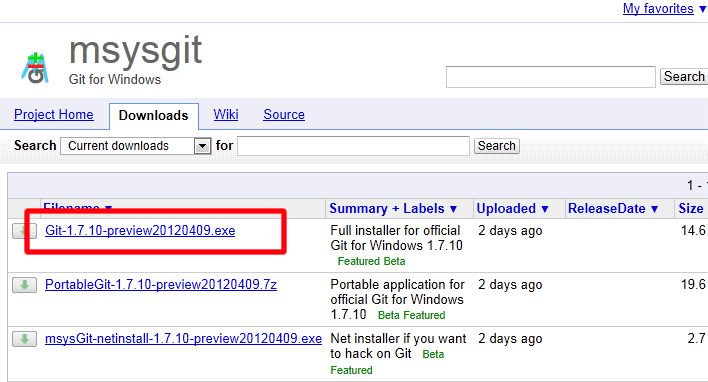The height and width of the screenshot is (382, 708).
Task: Focus the top project search input box
Action: point(551,77)
